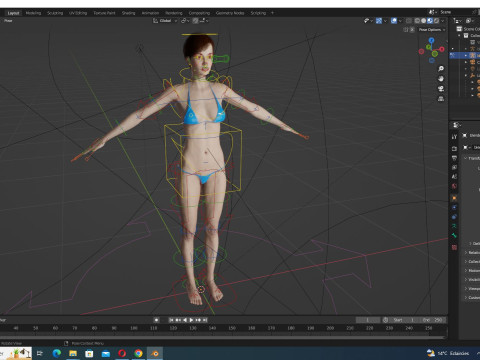This screenshot has height=360, width=480.
Task: Open the pivot point dropdown
Action: click(185, 21)
